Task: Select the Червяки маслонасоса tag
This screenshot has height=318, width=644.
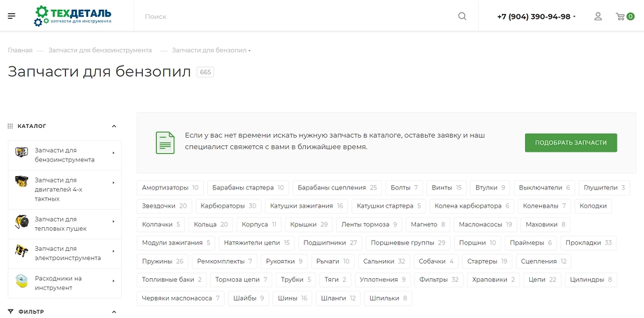Action: [181, 298]
